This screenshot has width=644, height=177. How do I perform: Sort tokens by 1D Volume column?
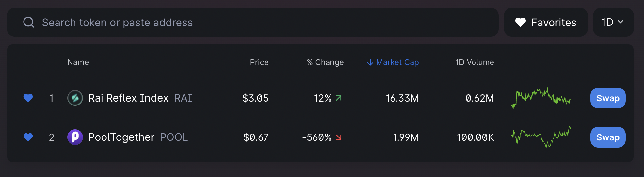(474, 62)
